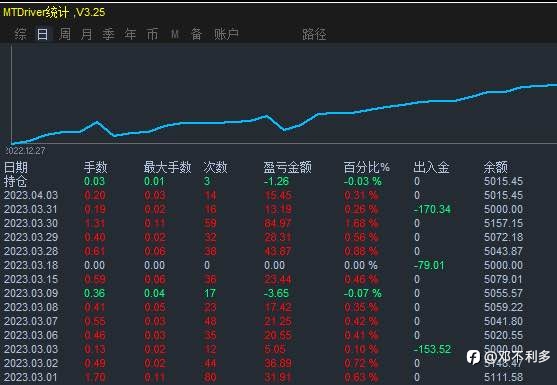The image size is (557, 385).
Task: Click the 43.87 profit value
Action: (278, 251)
